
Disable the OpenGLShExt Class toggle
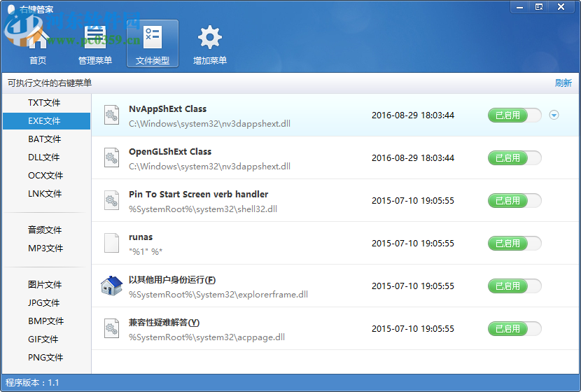coord(514,157)
